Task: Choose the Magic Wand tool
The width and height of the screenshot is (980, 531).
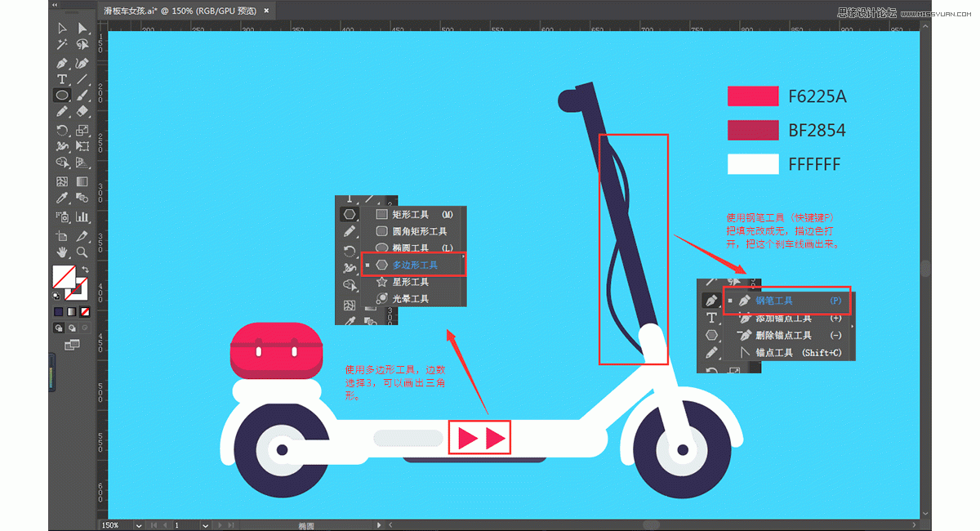Action: [62, 45]
